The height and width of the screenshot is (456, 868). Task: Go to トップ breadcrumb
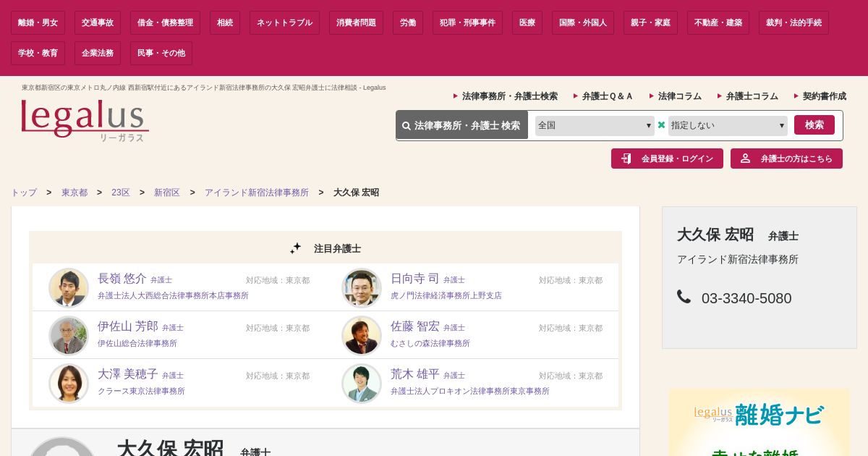tap(24, 193)
